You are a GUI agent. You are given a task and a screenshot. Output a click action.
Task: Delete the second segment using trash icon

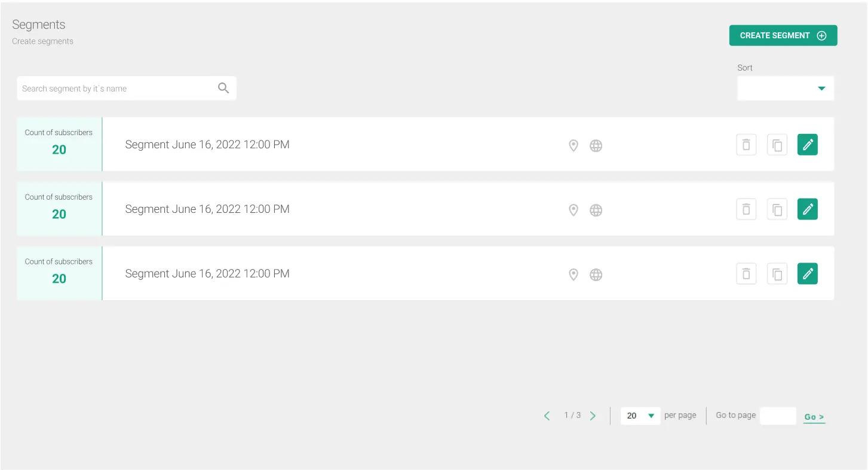coord(746,209)
